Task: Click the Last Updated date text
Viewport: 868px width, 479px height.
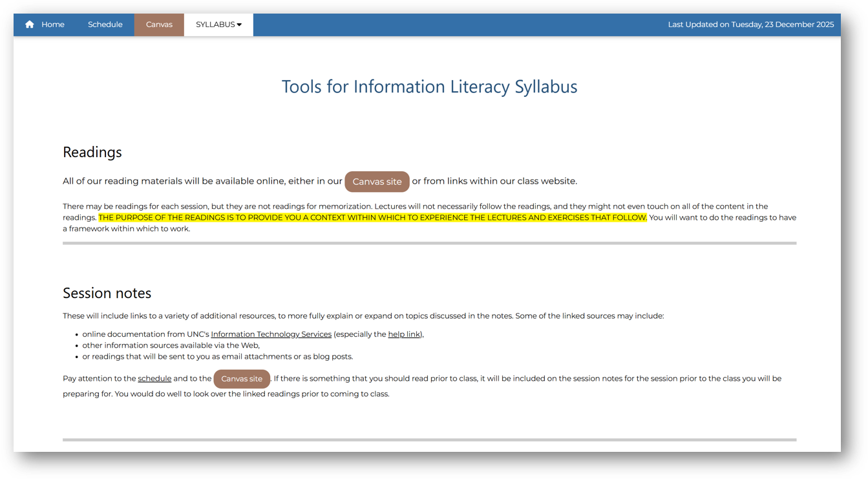Action: [750, 24]
